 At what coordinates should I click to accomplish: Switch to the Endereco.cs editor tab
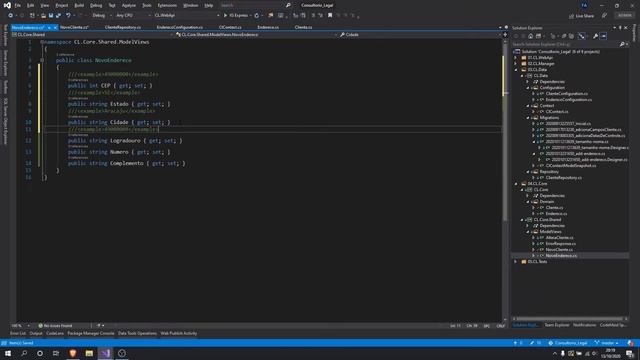click(x=268, y=27)
